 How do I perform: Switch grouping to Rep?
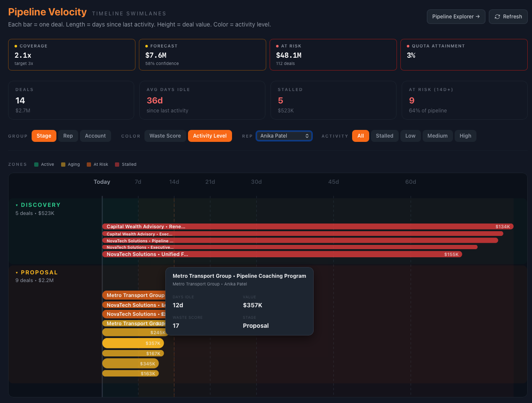tap(68, 136)
